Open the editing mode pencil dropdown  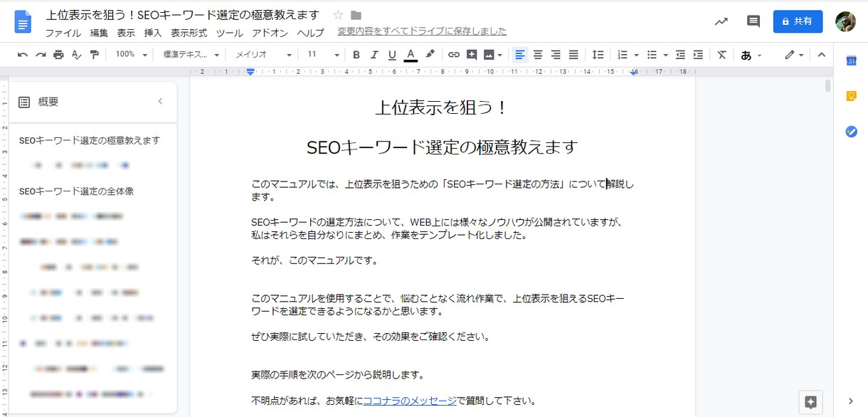(x=794, y=55)
